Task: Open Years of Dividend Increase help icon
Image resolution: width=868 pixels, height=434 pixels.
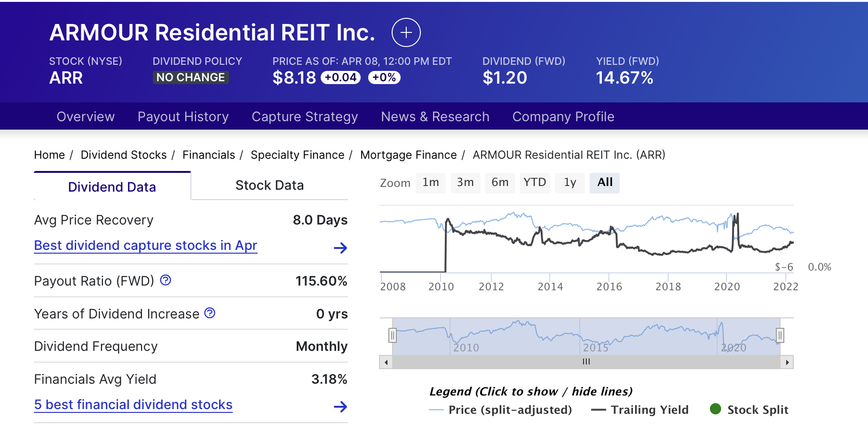Action: (x=210, y=313)
